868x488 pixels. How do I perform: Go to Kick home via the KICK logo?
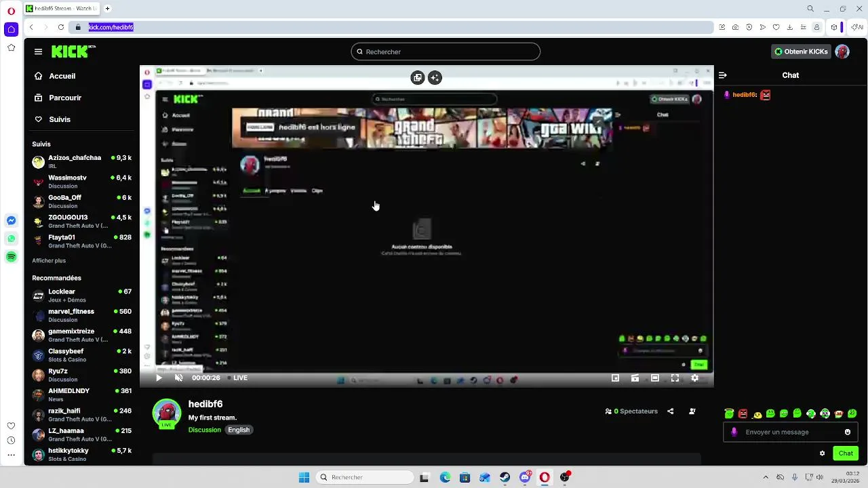click(73, 52)
